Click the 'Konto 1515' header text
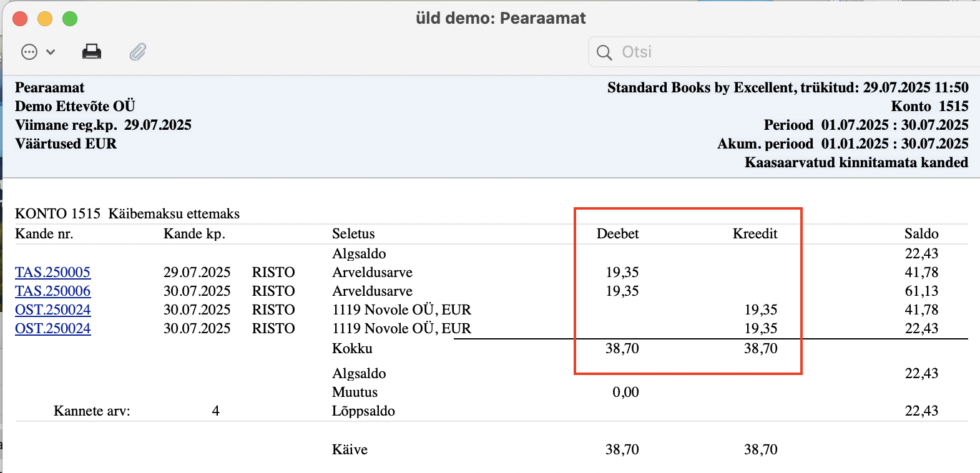Viewport: 980px width, 473px height. coord(929,106)
